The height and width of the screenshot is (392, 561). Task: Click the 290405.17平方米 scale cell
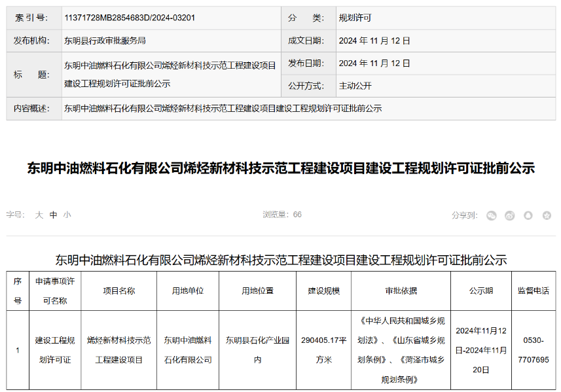pyautogui.click(x=324, y=350)
